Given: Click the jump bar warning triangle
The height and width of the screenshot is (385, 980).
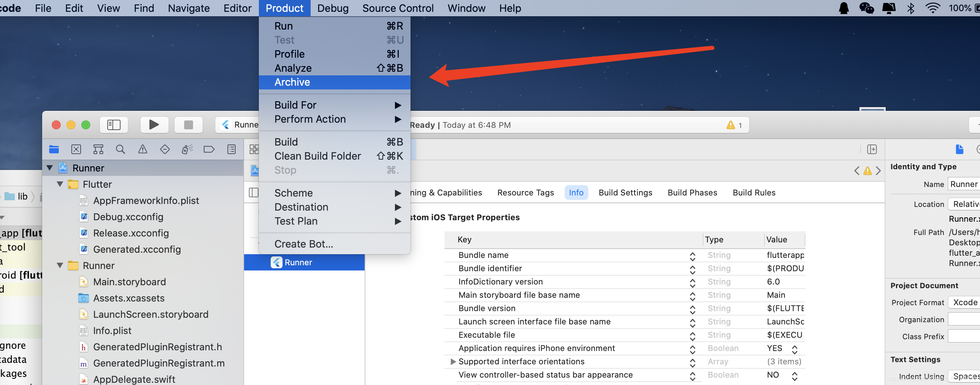Looking at the screenshot, I should (867, 171).
